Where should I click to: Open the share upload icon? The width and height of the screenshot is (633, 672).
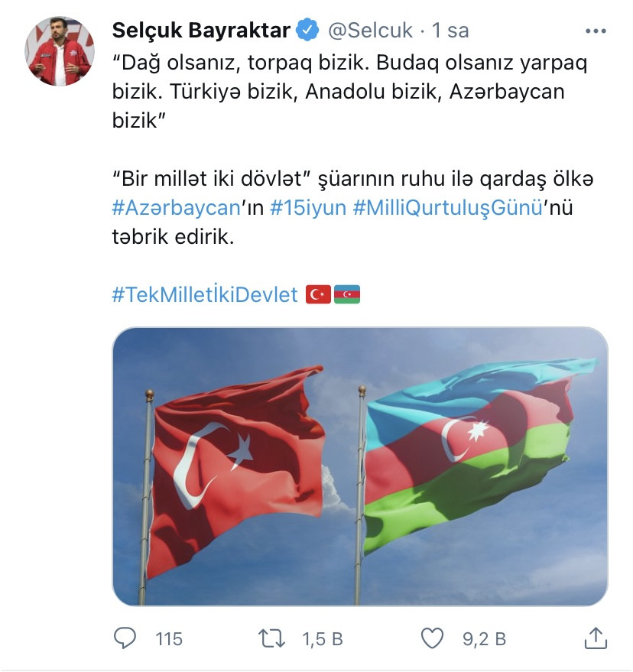[x=596, y=638]
